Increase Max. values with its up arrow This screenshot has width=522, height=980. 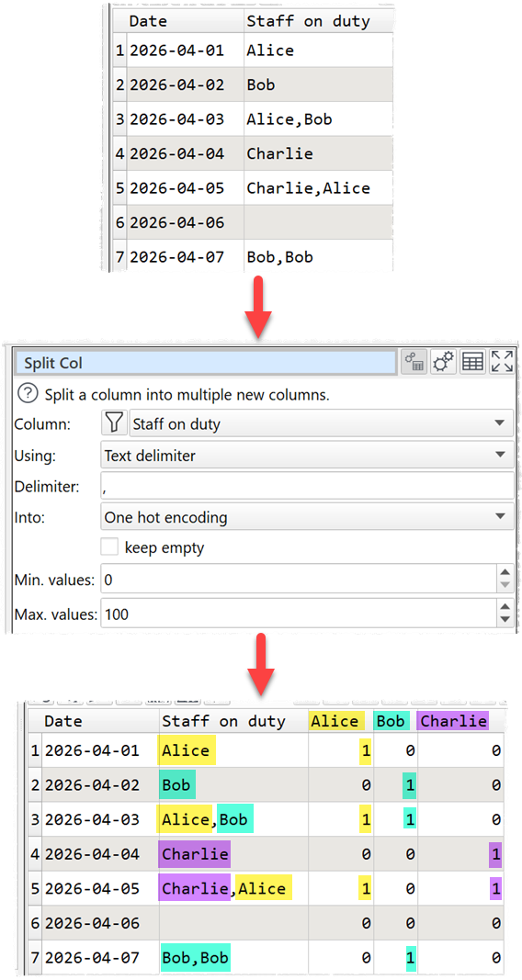coord(505,607)
